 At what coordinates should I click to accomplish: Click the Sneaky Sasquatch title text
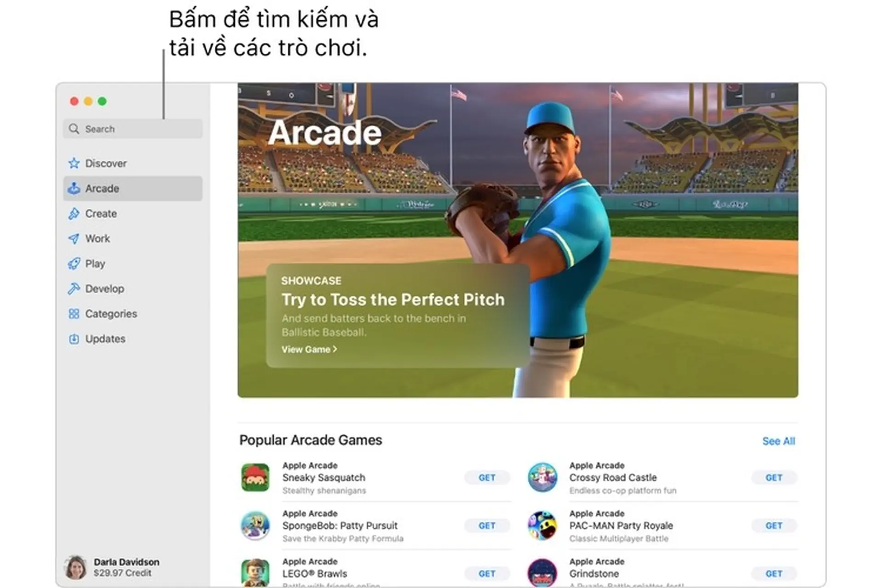[324, 478]
